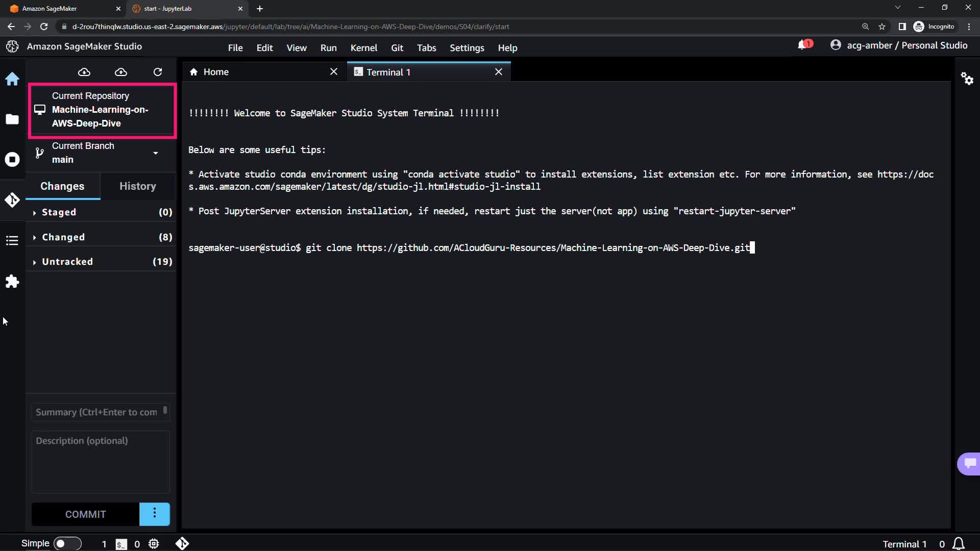Screen dimensions: 980x551
Task: Pull latest changes cloud download icon
Action: tap(84, 72)
